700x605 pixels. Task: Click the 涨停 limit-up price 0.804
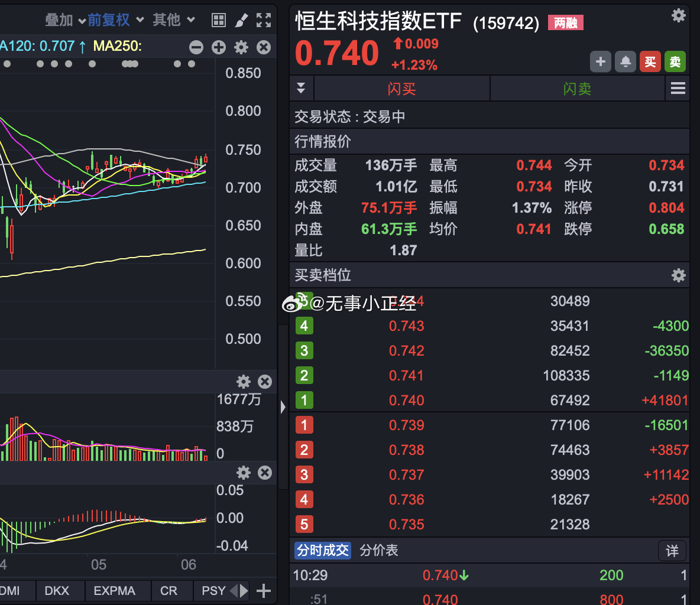pyautogui.click(x=666, y=208)
